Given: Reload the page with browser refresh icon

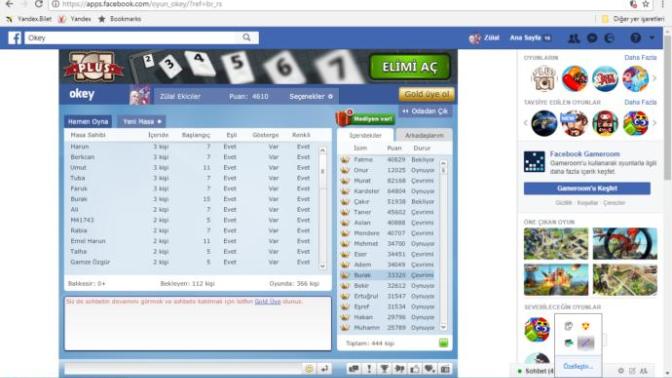Looking at the screenshot, I should point(39,4).
